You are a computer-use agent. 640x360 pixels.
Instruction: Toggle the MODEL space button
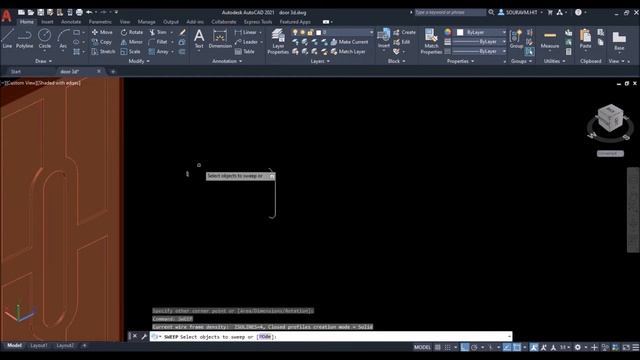point(422,347)
